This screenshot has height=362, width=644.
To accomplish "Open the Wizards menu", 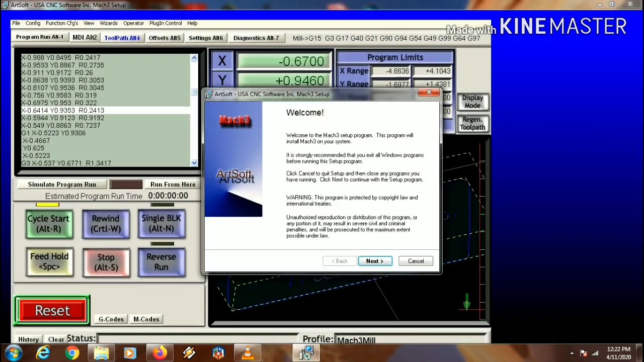I will pyautogui.click(x=109, y=23).
